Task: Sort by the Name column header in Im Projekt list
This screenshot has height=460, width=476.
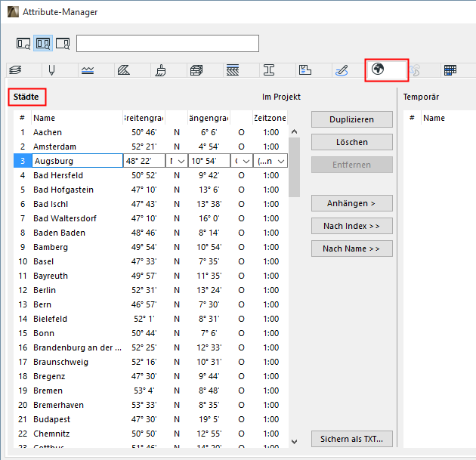Action: pos(77,118)
